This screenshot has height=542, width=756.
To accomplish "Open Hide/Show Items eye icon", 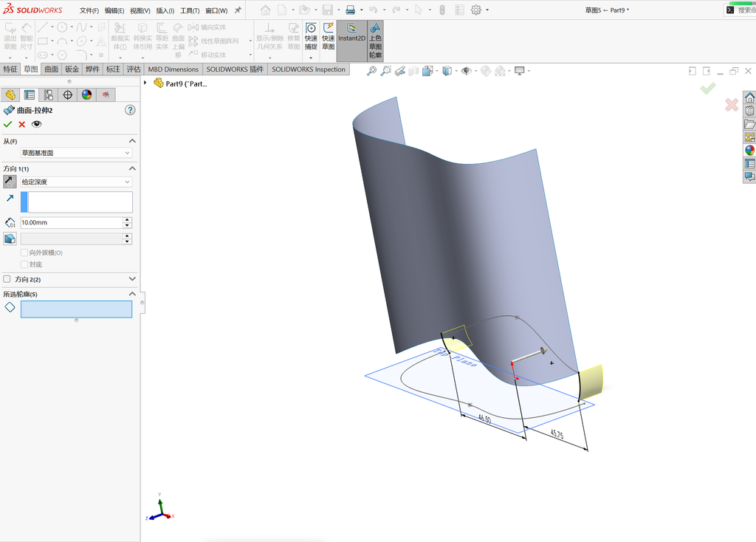I will point(466,71).
